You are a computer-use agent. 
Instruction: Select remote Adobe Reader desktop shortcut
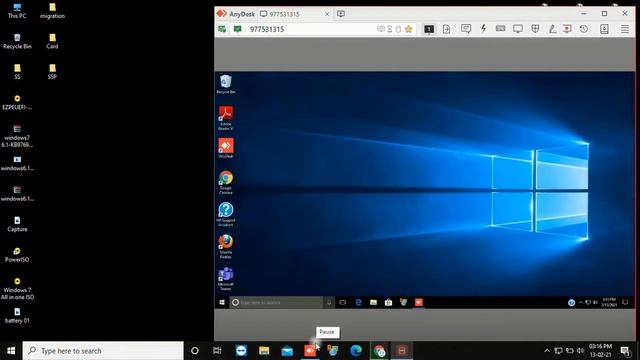pyautogui.click(x=226, y=118)
